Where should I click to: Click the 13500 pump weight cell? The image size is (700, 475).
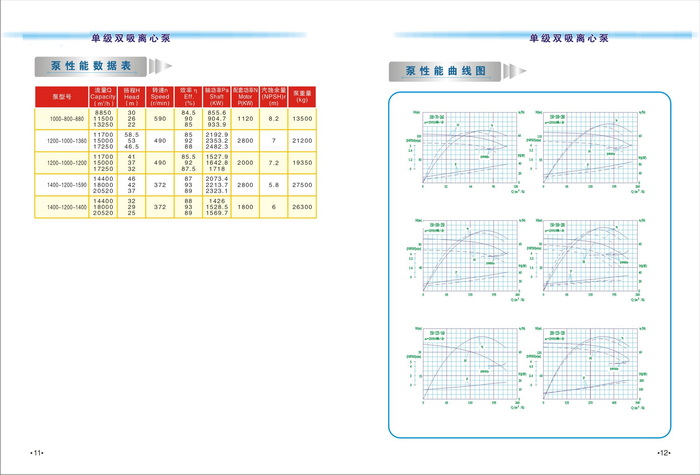click(x=304, y=119)
